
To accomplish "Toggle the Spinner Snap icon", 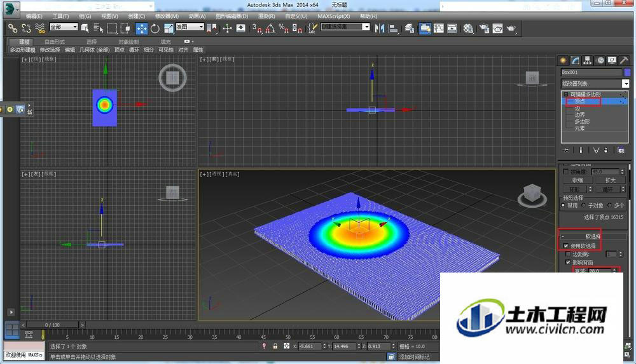I will (x=297, y=28).
